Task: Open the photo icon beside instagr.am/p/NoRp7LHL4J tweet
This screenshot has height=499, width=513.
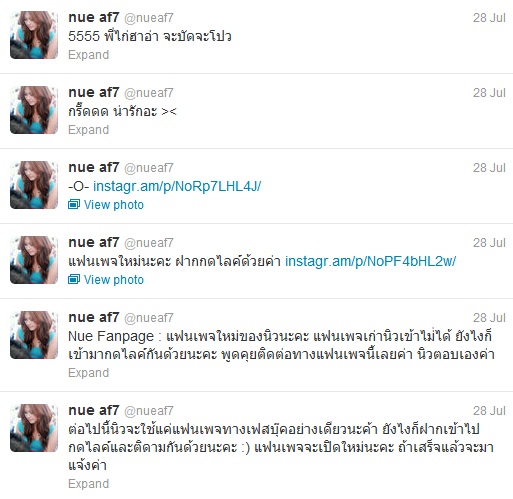Action: coord(74,204)
